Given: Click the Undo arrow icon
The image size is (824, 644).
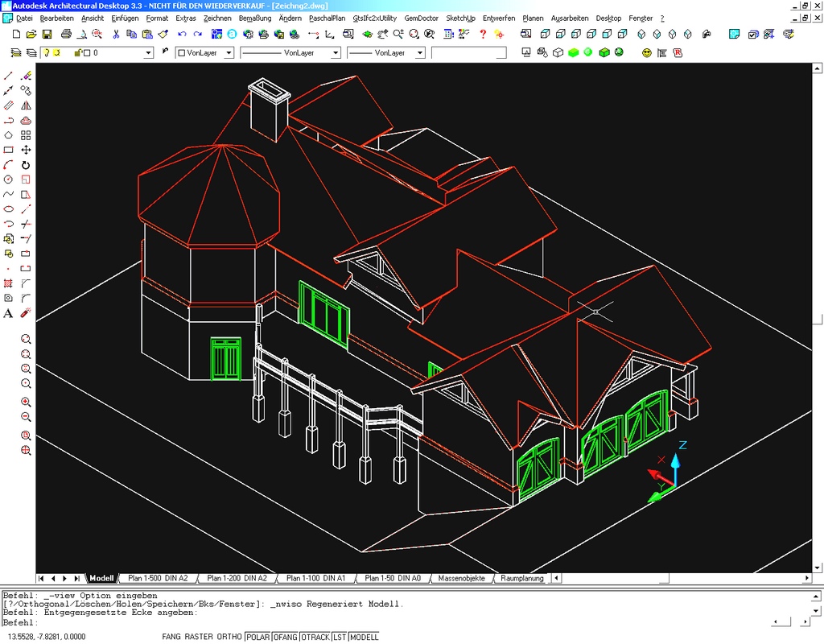Looking at the screenshot, I should click(182, 34).
